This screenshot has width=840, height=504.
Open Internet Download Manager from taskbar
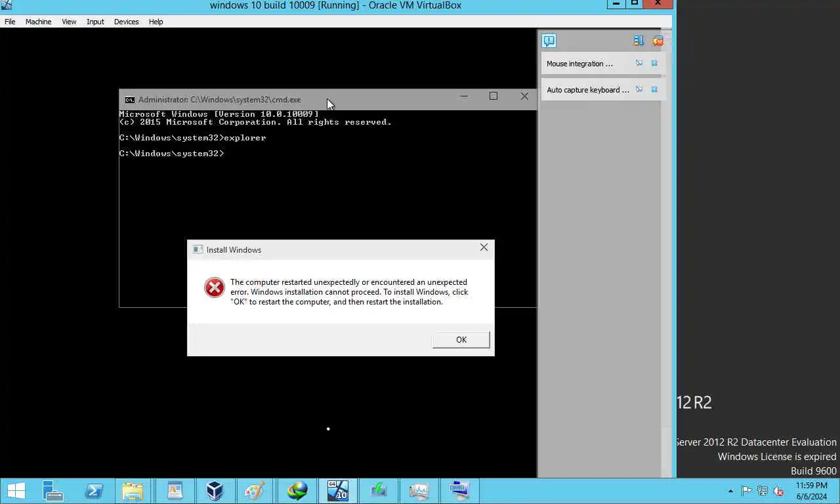(x=297, y=491)
